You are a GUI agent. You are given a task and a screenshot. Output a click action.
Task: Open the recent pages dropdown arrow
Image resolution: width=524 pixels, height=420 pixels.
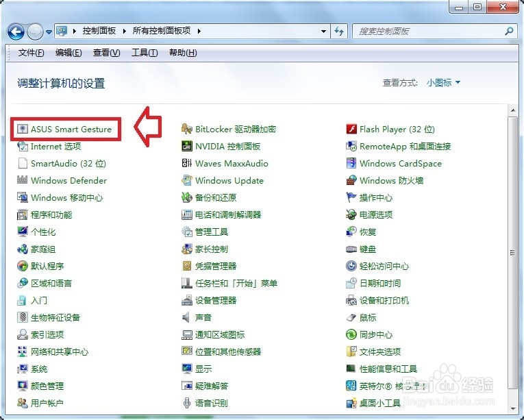click(49, 32)
